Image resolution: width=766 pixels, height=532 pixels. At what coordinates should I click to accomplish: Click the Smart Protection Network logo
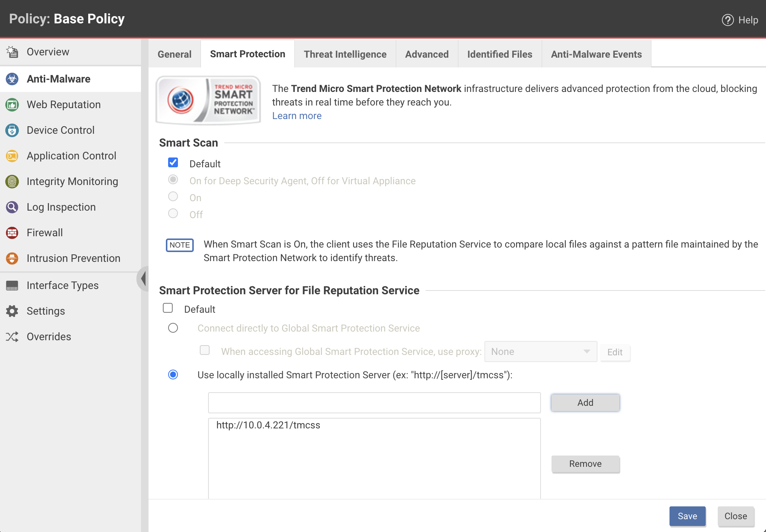click(208, 100)
